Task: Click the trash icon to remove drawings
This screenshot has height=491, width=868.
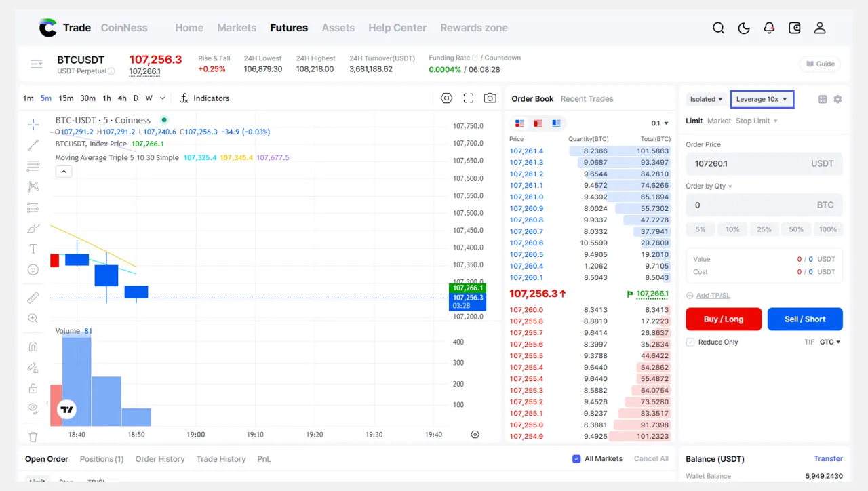Action: pos(33,437)
